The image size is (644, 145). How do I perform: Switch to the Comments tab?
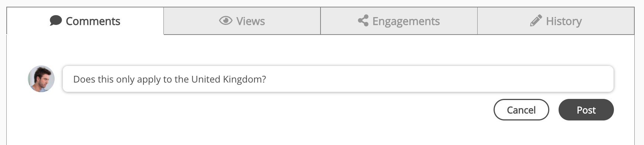coord(85,21)
